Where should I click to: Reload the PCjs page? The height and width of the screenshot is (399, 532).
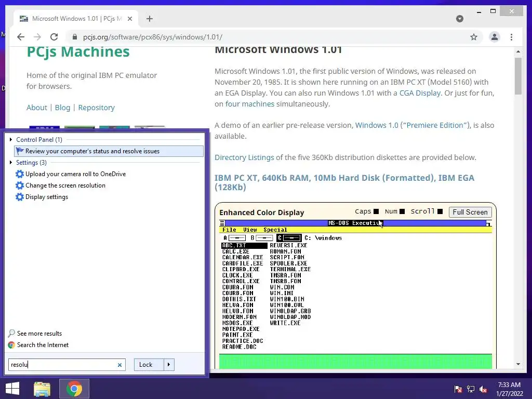pos(54,37)
